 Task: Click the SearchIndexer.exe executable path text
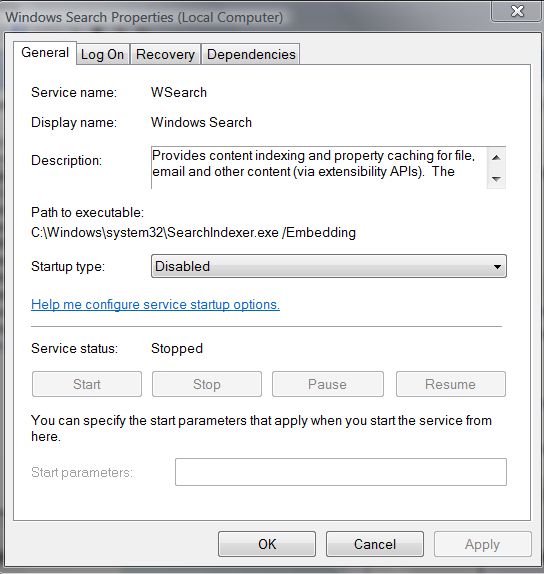(x=193, y=232)
